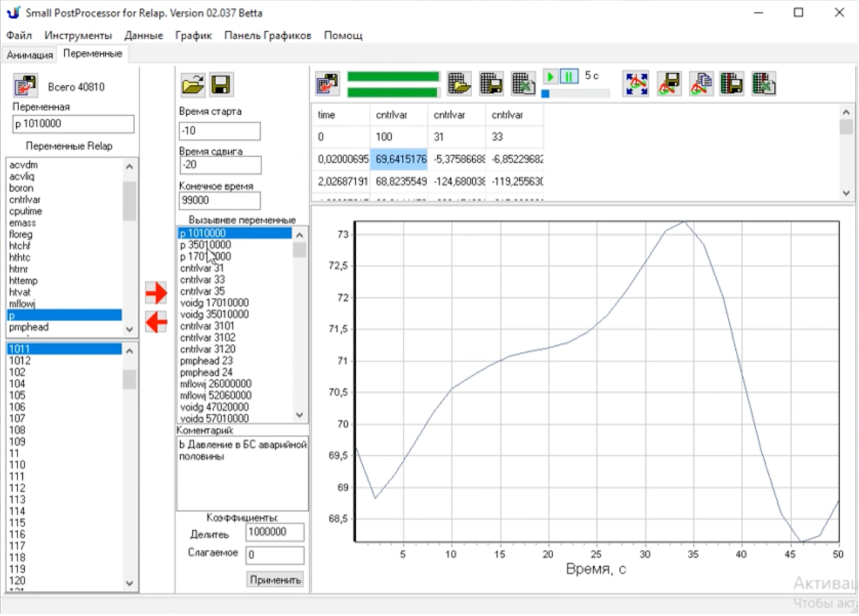
Task: Switch to the Анимация tab
Action: coord(29,55)
